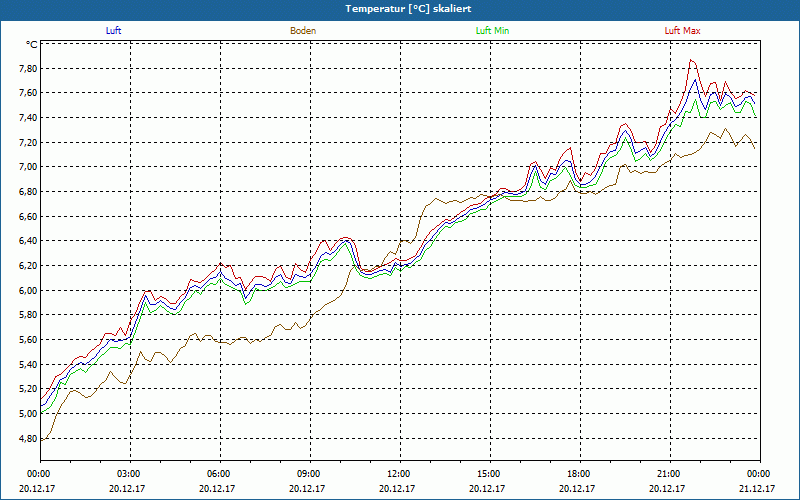This screenshot has width=800, height=500.
Task: Click the brown Boden curve start at 00:00
Action: (x=42, y=440)
